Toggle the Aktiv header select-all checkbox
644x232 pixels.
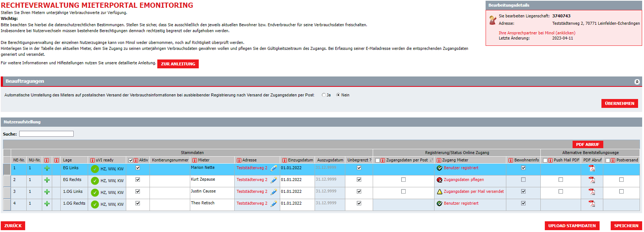tap(131, 160)
